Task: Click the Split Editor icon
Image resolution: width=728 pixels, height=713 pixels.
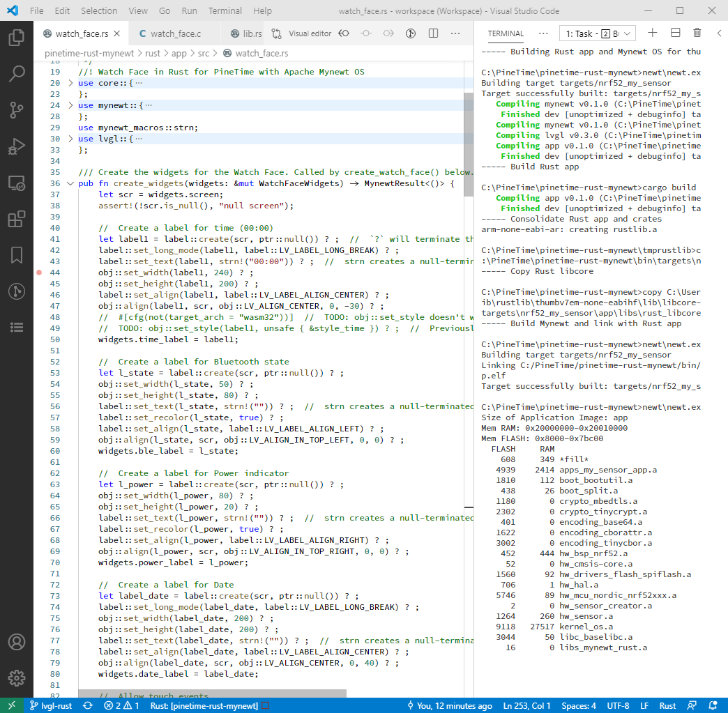Action: [x=433, y=33]
